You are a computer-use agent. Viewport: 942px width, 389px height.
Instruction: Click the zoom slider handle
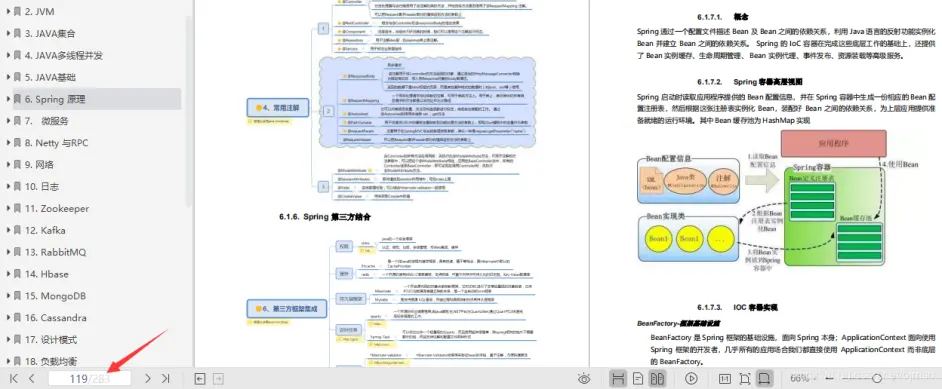[x=877, y=379]
